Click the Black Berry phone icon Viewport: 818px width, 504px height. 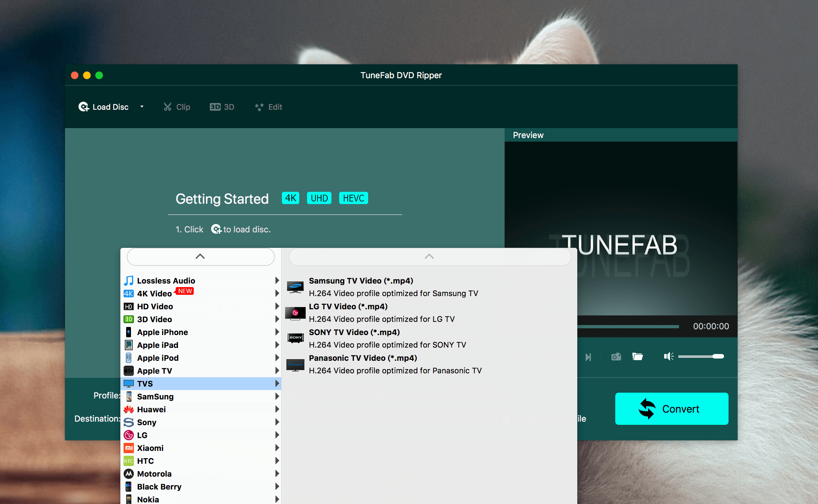pos(129,487)
